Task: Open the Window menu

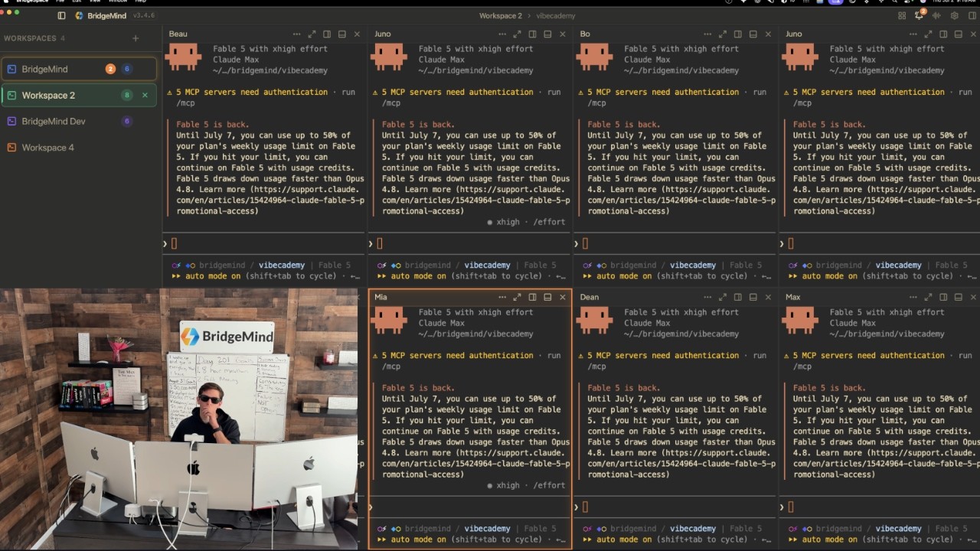Action: 117,2
